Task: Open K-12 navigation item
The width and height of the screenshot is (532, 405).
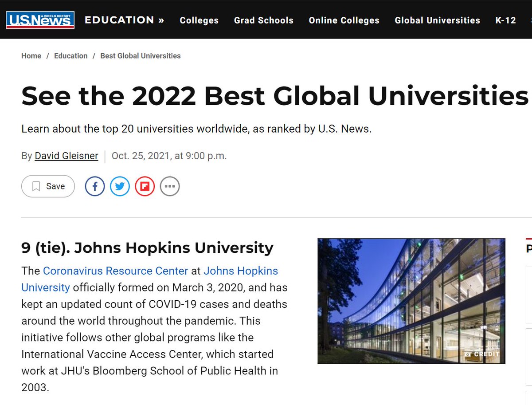Action: pyautogui.click(x=506, y=20)
